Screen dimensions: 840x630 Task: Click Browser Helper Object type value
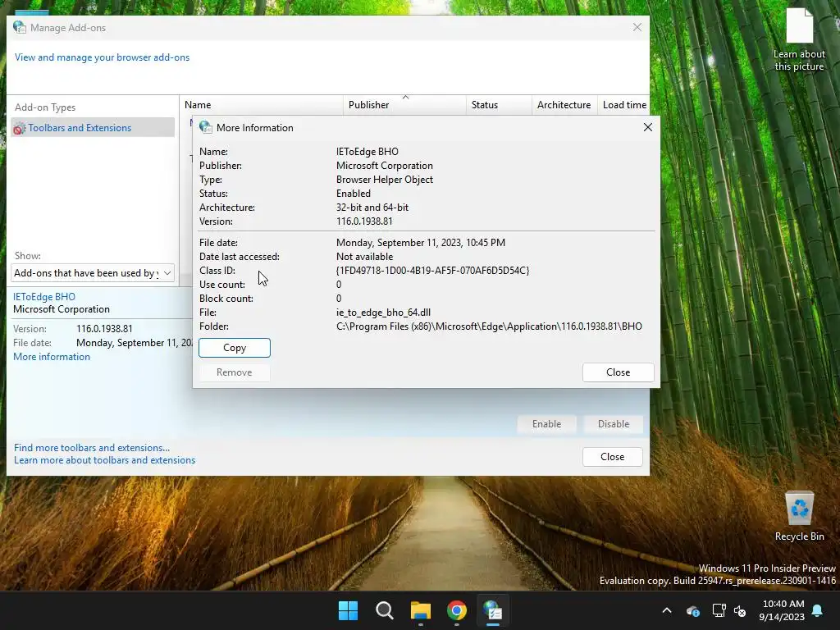click(x=385, y=180)
